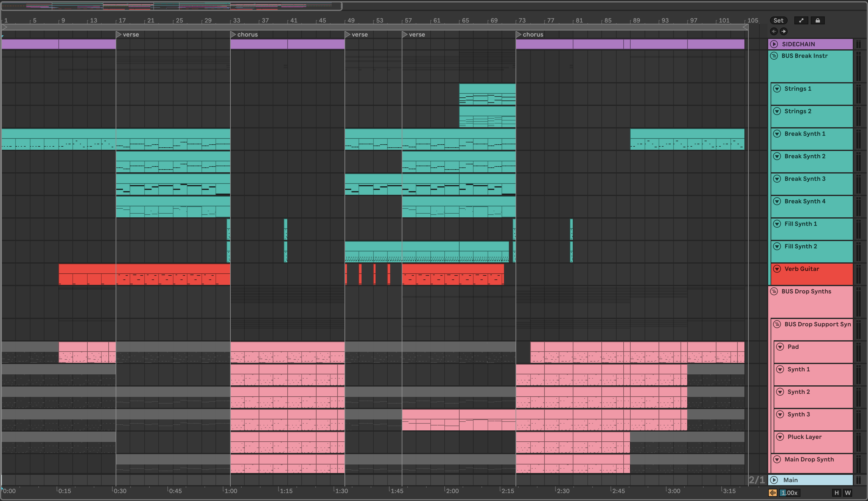Toggle the H optimize height button
The height and width of the screenshot is (501, 868).
pos(836,493)
